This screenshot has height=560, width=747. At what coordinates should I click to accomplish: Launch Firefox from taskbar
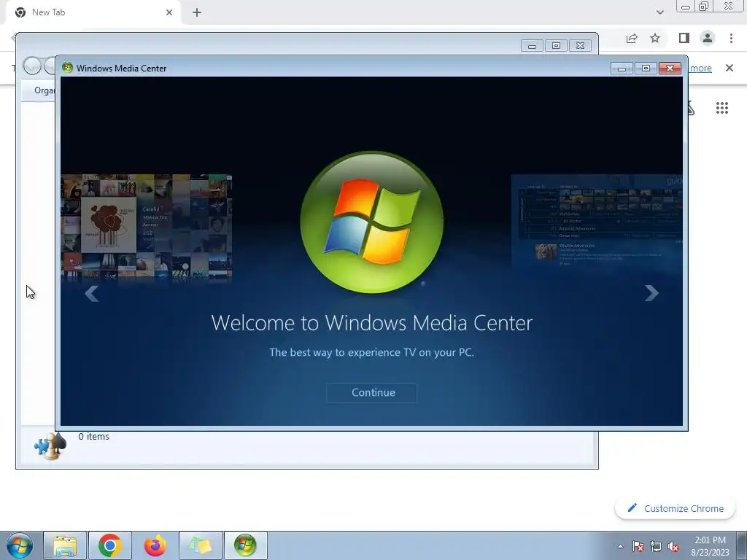155,545
